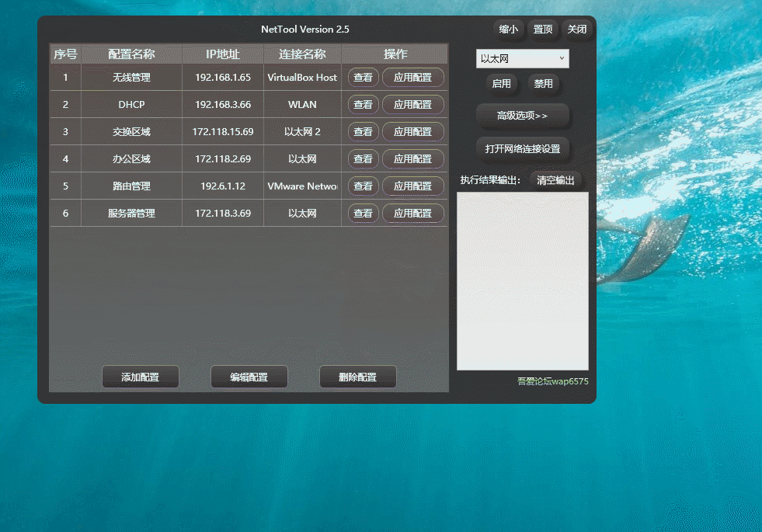Click 应用配置 for the 路由管理 row

[x=412, y=186]
